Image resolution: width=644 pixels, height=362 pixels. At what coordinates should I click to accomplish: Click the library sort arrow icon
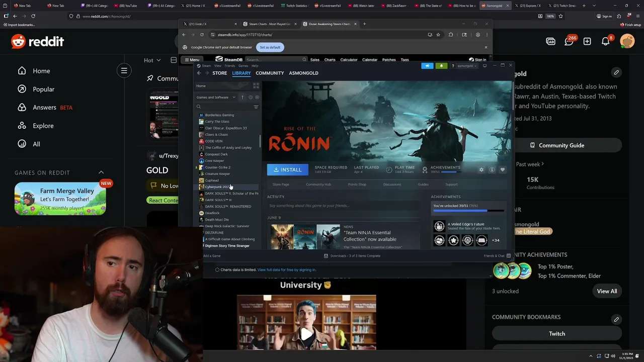pyautogui.click(x=242, y=97)
